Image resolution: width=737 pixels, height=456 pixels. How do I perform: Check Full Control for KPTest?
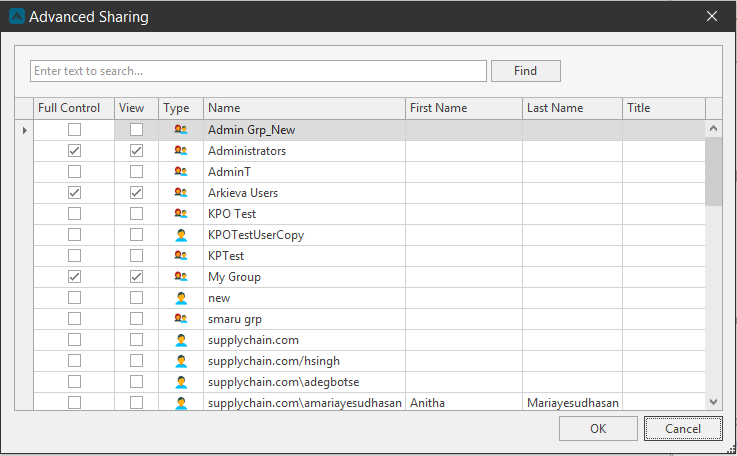click(x=74, y=255)
